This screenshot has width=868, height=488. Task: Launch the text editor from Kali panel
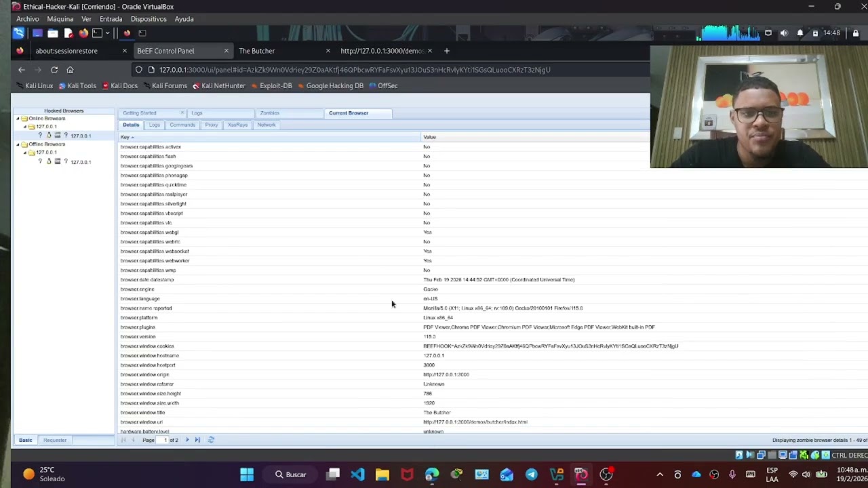coord(68,33)
